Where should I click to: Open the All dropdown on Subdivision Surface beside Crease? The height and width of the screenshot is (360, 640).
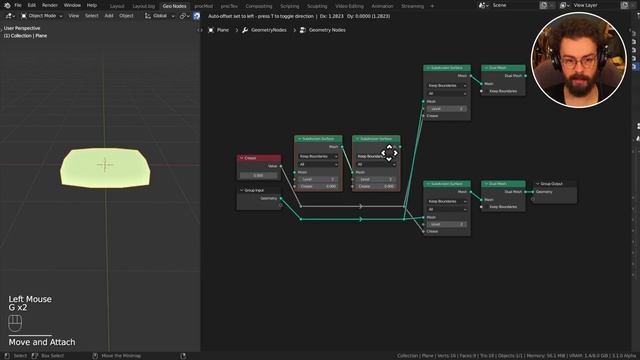pos(318,164)
